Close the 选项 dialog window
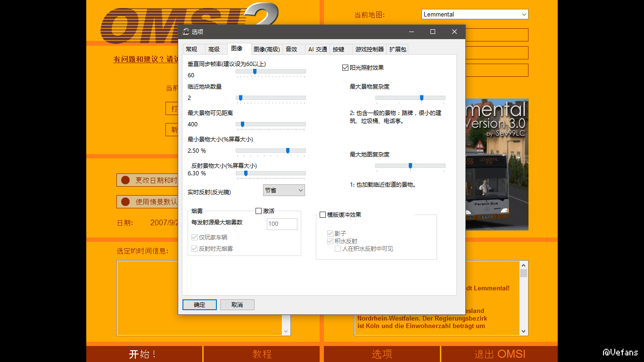Image resolution: width=644 pixels, height=362 pixels. click(x=454, y=32)
